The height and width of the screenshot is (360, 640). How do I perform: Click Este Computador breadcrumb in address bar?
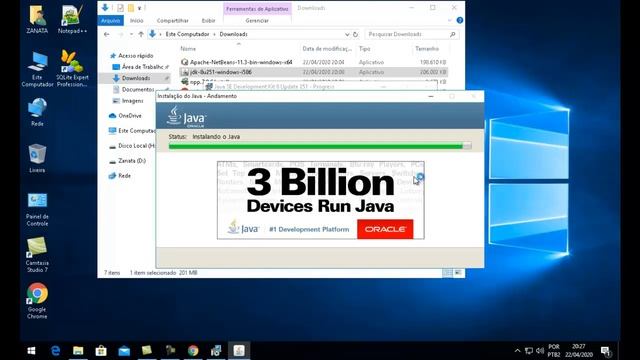(x=187, y=34)
